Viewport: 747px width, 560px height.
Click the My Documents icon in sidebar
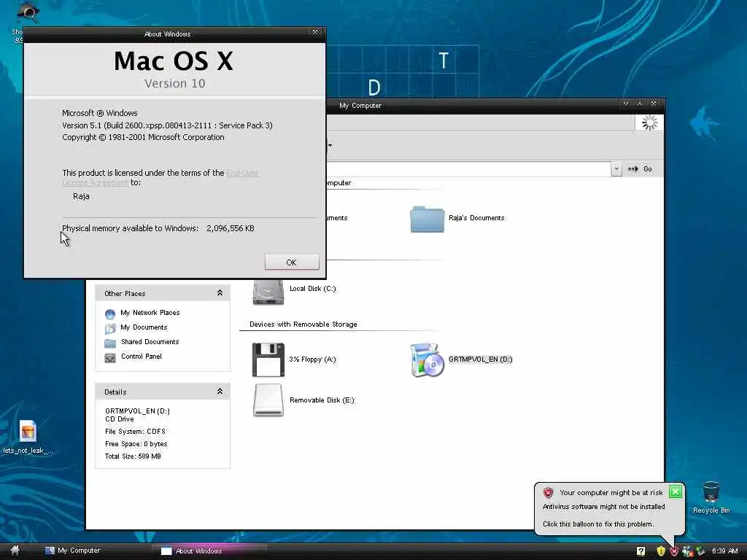(x=110, y=328)
